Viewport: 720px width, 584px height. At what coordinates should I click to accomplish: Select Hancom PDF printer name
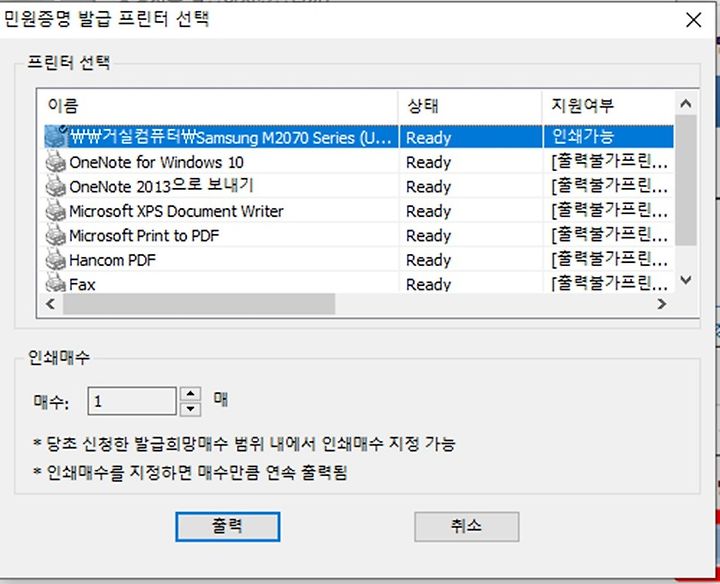point(112,260)
